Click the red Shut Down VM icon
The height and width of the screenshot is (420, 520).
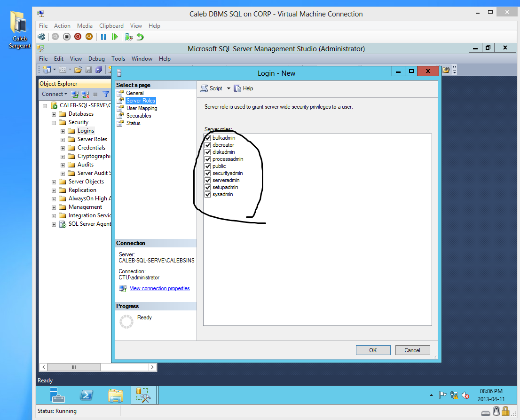(x=78, y=37)
